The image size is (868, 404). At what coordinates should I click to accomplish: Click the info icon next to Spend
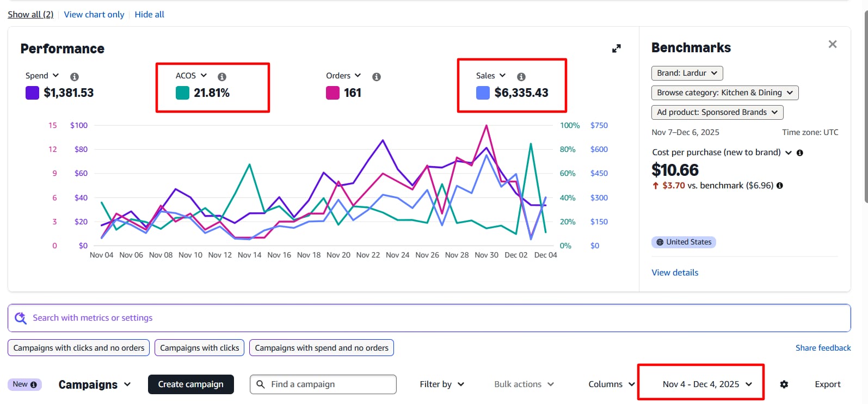click(x=75, y=77)
